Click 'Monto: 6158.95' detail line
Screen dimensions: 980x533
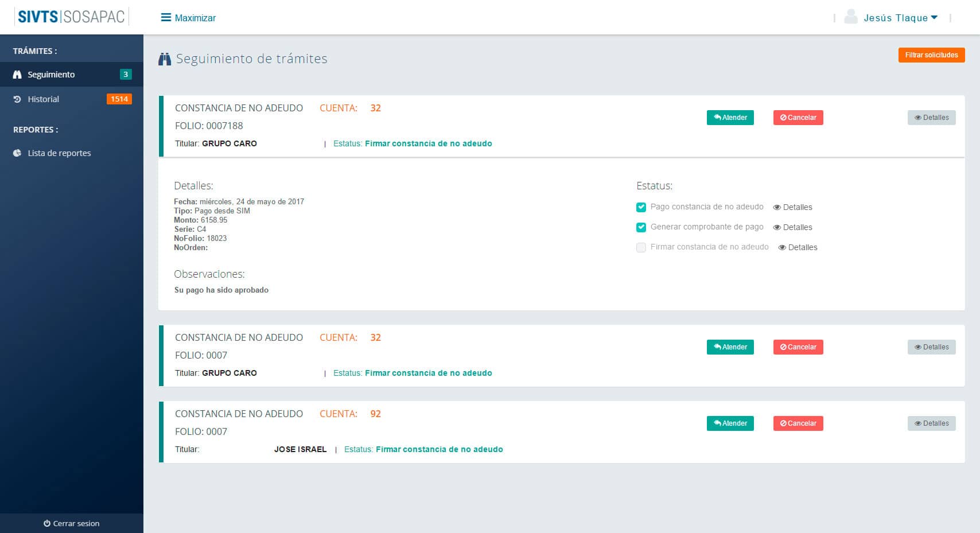click(x=201, y=220)
